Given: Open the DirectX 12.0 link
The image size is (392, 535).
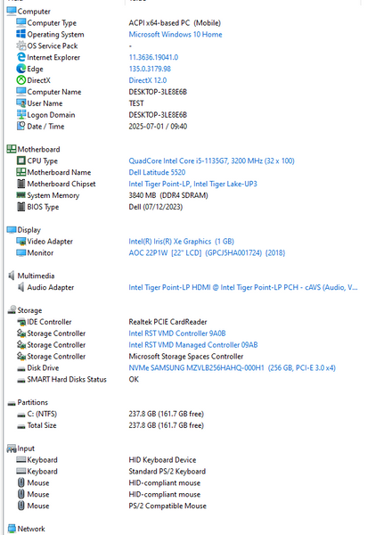Looking at the screenshot, I should point(148,80).
